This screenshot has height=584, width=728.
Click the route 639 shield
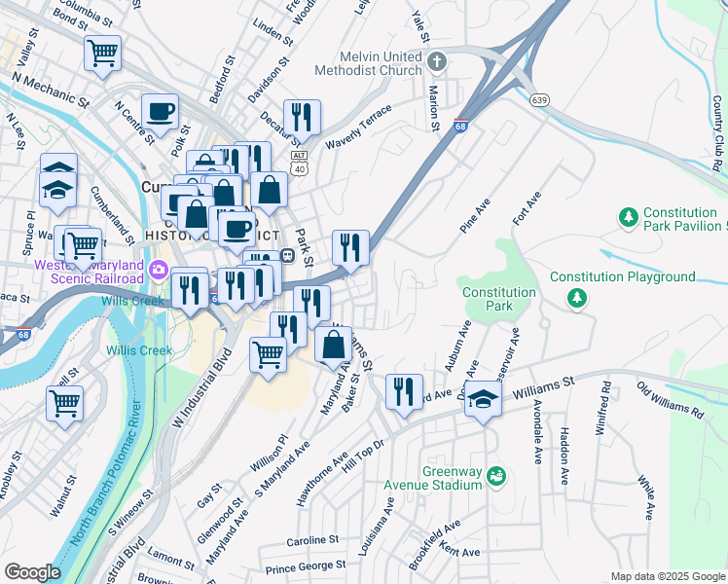(x=538, y=100)
